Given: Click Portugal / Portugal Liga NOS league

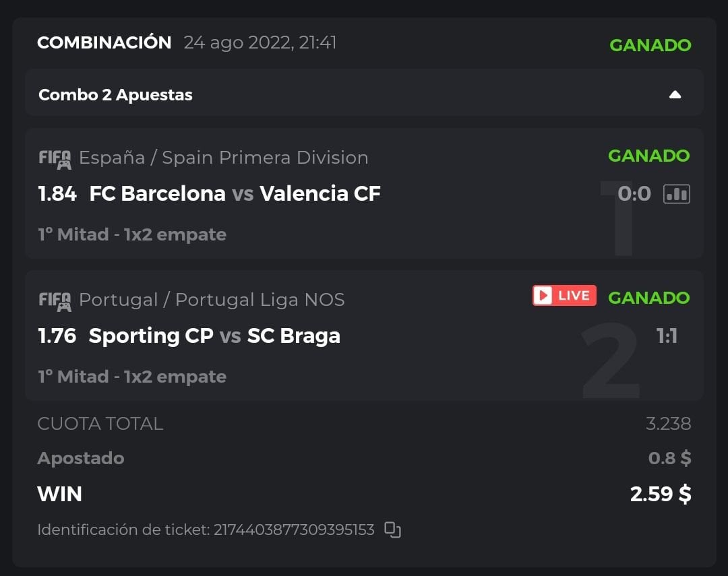Looking at the screenshot, I should click(x=212, y=300).
